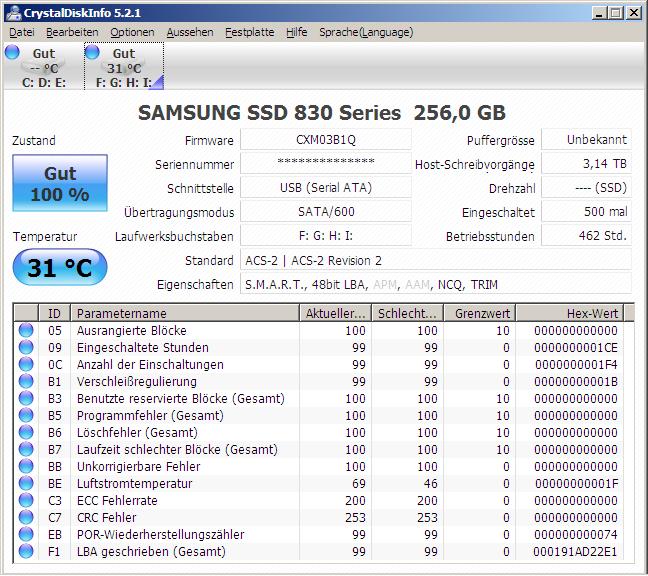Click the status orb for POR-Wiederherstellungszähler
The height and width of the screenshot is (576, 648).
[26, 534]
